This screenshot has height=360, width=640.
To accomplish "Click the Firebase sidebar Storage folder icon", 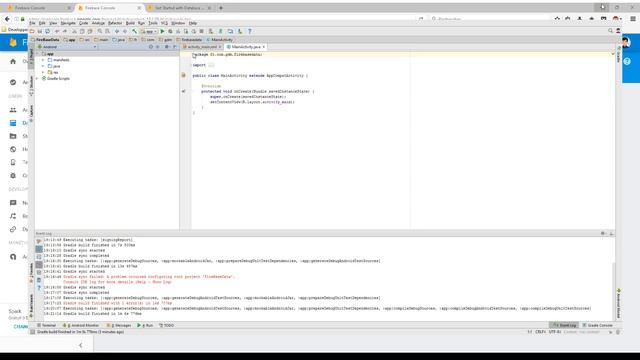I will click(13, 136).
